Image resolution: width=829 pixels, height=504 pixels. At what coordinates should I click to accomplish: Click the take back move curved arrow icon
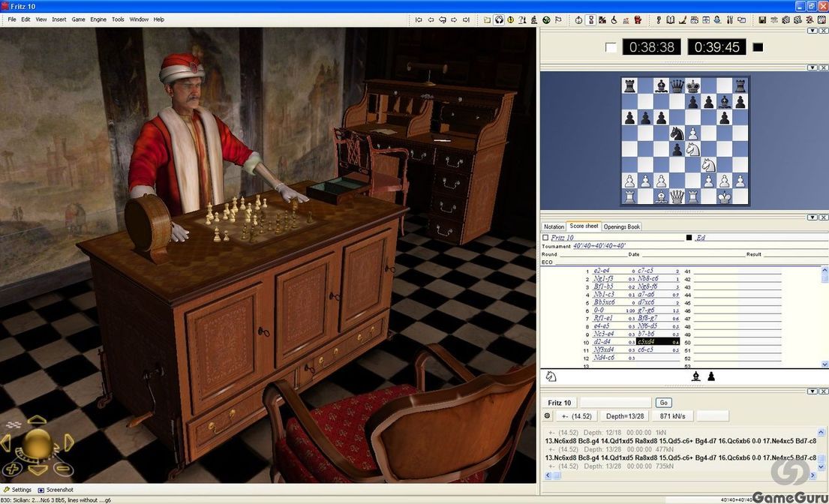(x=443, y=20)
